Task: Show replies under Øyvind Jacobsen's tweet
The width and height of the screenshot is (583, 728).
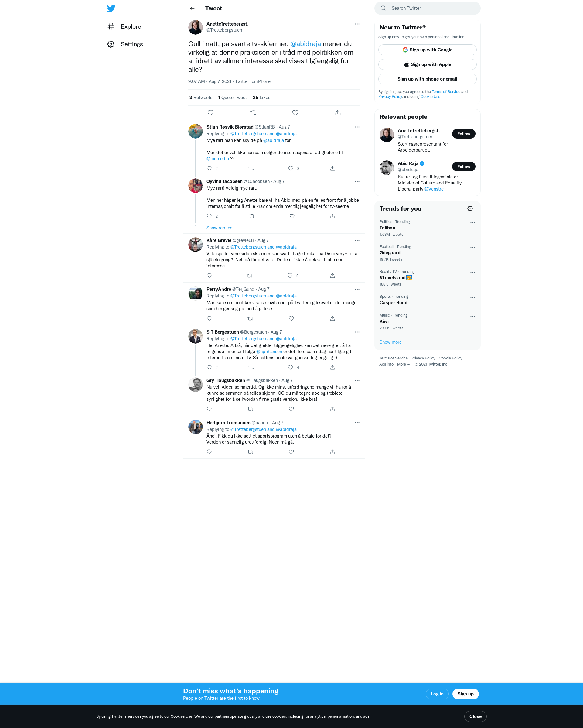Action: (219, 228)
